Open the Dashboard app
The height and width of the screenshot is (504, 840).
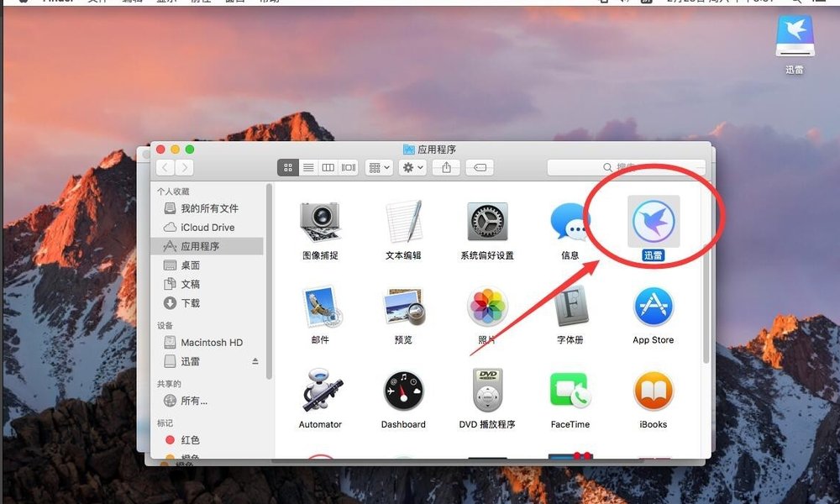coord(403,391)
